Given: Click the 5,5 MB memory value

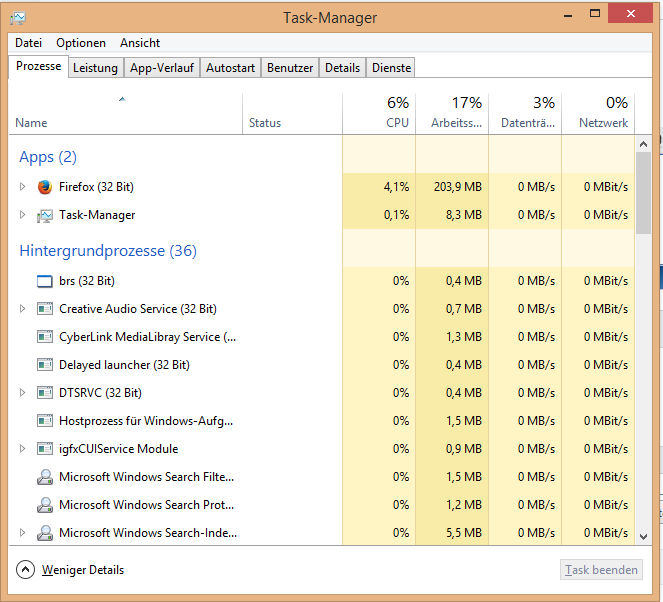Looking at the screenshot, I should coord(463,533).
